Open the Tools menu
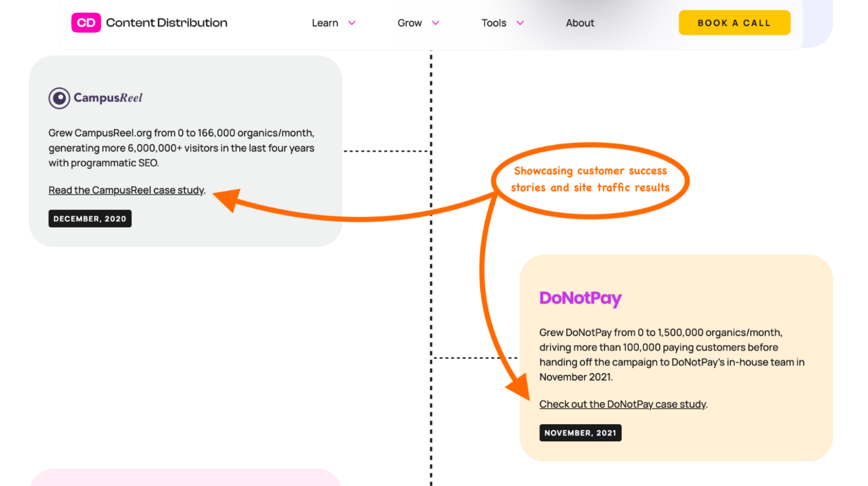The image size is (868, 486). pos(493,23)
